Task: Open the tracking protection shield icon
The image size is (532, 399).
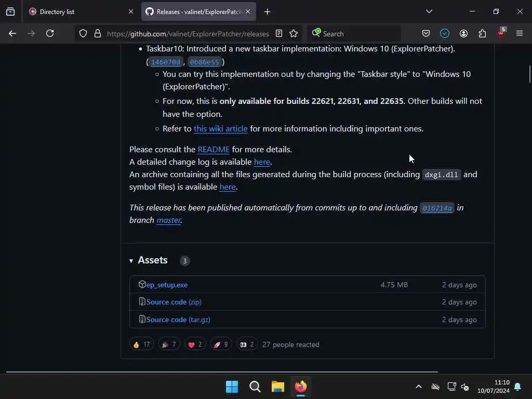Action: point(83,34)
